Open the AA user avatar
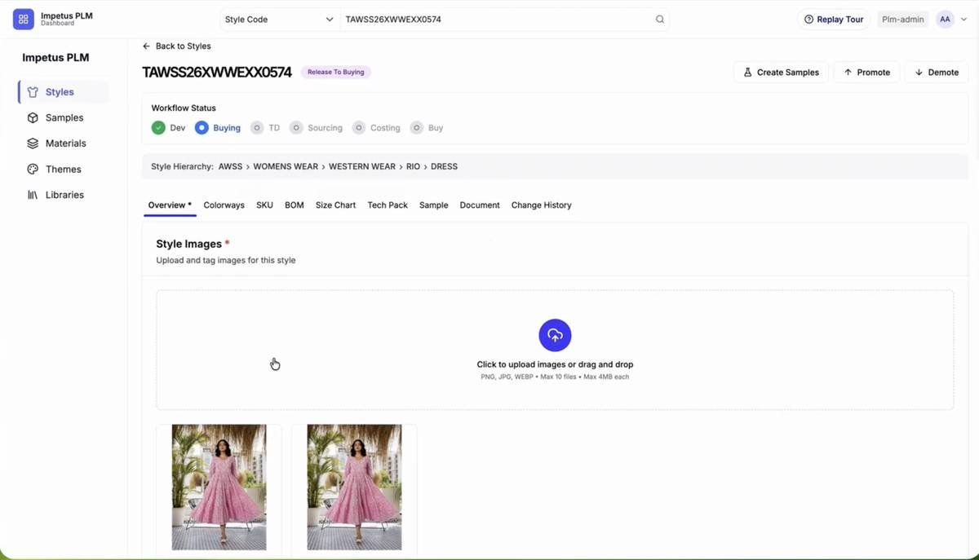This screenshot has height=560, width=979. pyautogui.click(x=945, y=19)
